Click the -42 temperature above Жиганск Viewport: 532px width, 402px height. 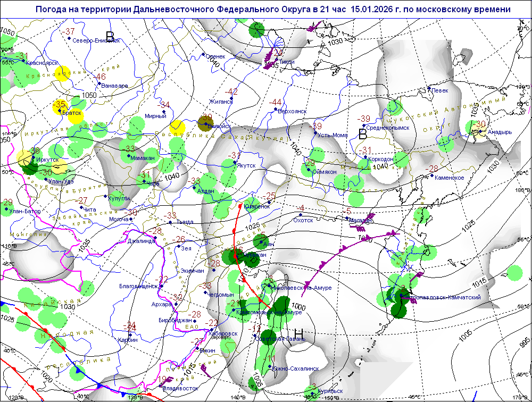click(232, 91)
